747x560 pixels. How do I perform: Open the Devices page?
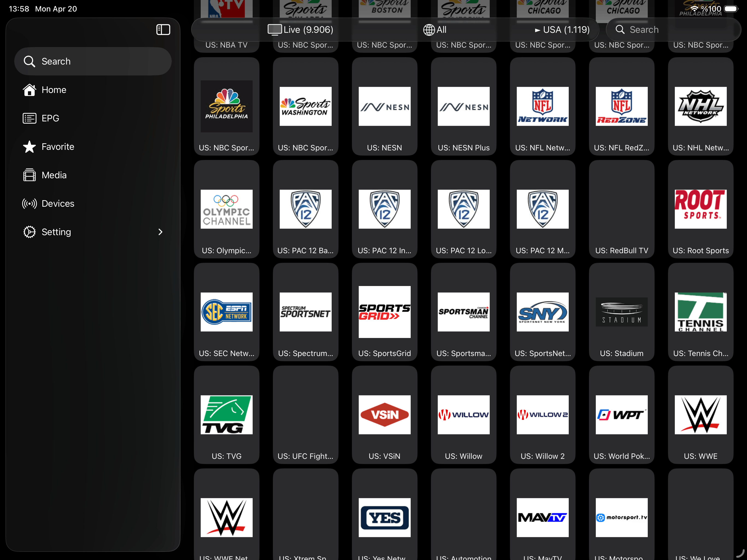click(93, 204)
